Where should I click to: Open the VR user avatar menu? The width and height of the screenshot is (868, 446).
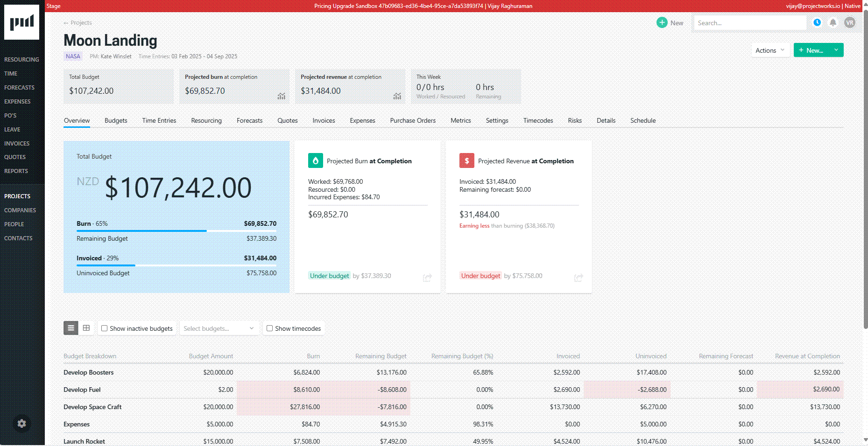tap(850, 22)
